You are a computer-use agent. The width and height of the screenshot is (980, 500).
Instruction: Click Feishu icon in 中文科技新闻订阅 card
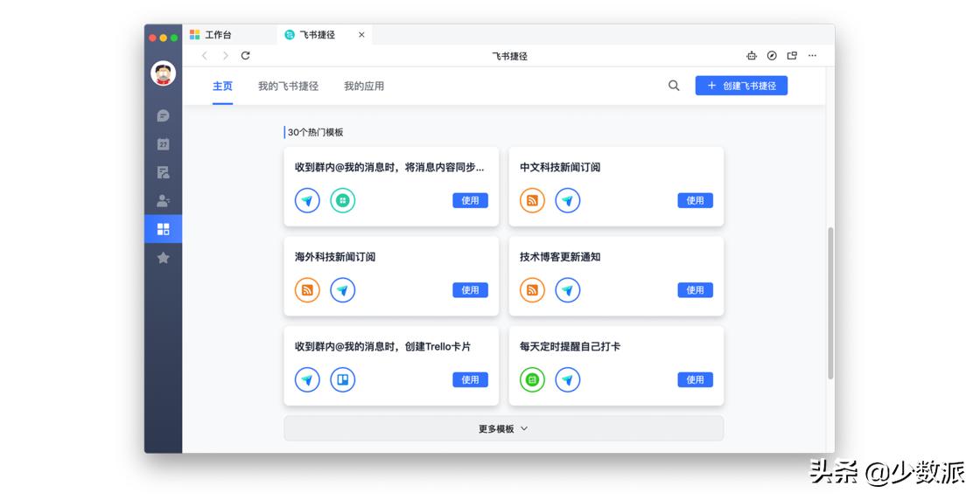coord(568,200)
